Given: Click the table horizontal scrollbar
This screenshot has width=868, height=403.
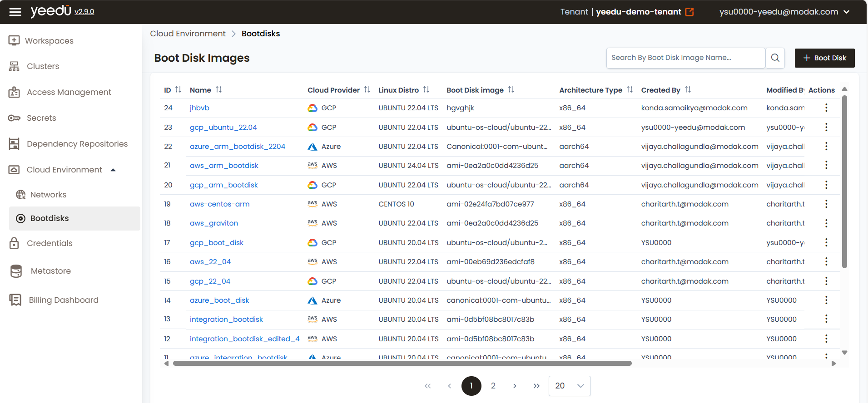Looking at the screenshot, I should (402, 363).
